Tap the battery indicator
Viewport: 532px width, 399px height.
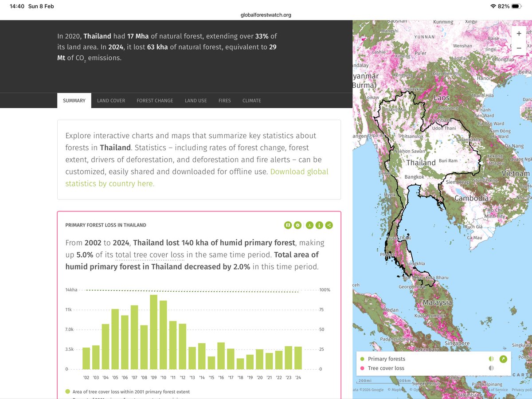coord(516,6)
